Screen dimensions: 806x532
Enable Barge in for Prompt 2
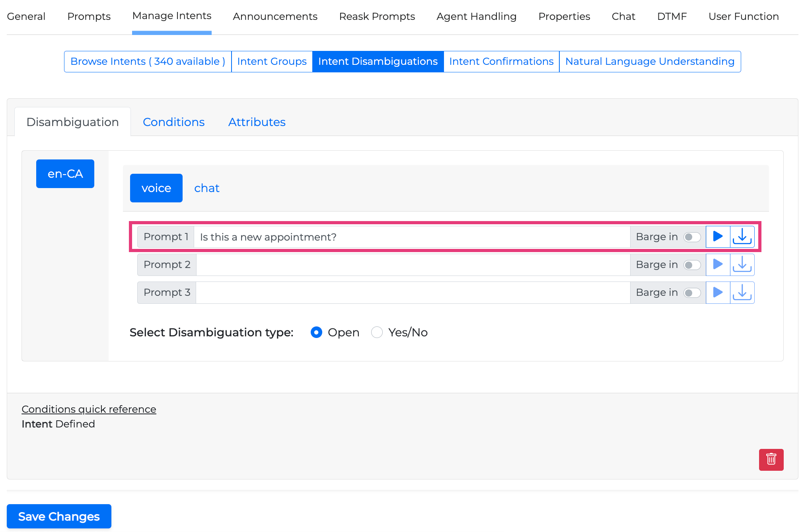point(692,265)
